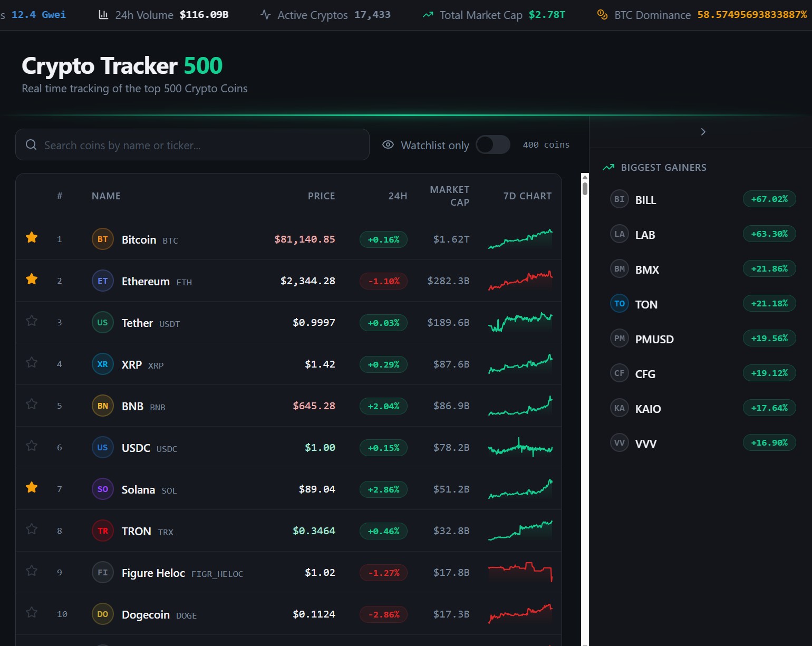Click the BMX gainer BM icon
The height and width of the screenshot is (646, 812).
click(x=620, y=268)
